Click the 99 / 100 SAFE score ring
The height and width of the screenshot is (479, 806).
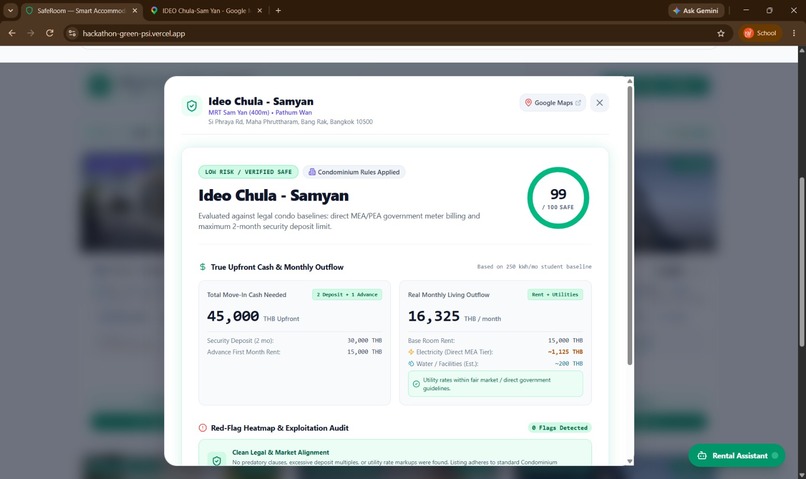click(558, 198)
